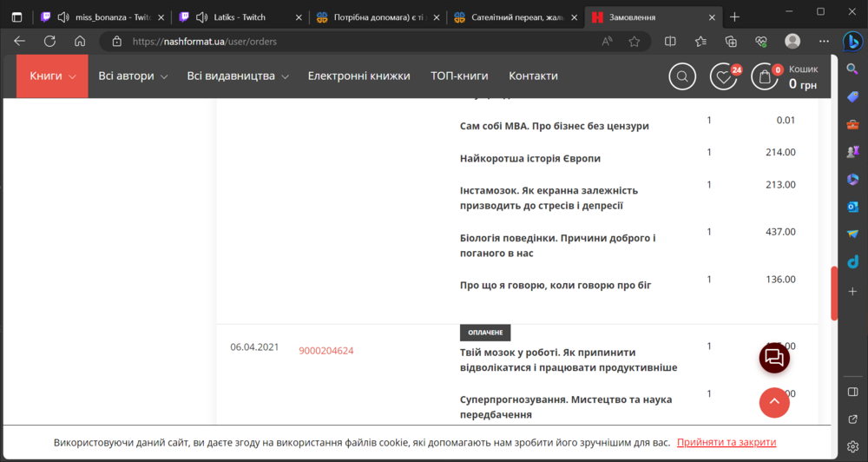Close the Замовлення tab

pyautogui.click(x=712, y=17)
